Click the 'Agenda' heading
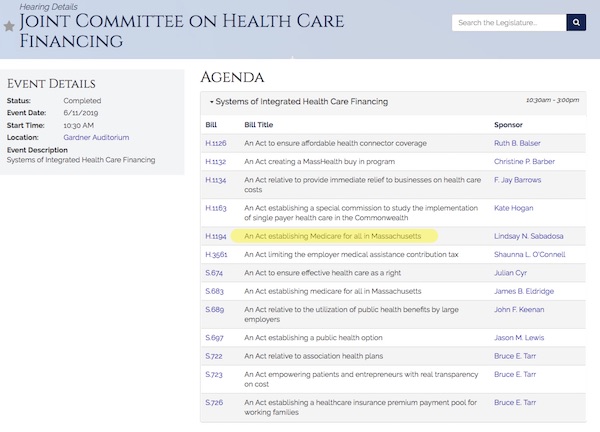Image resolution: width=600 pixels, height=432 pixels. (232, 77)
